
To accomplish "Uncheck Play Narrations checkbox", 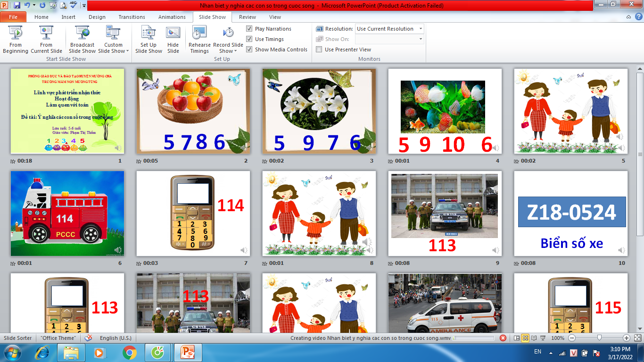I will [x=249, y=29].
